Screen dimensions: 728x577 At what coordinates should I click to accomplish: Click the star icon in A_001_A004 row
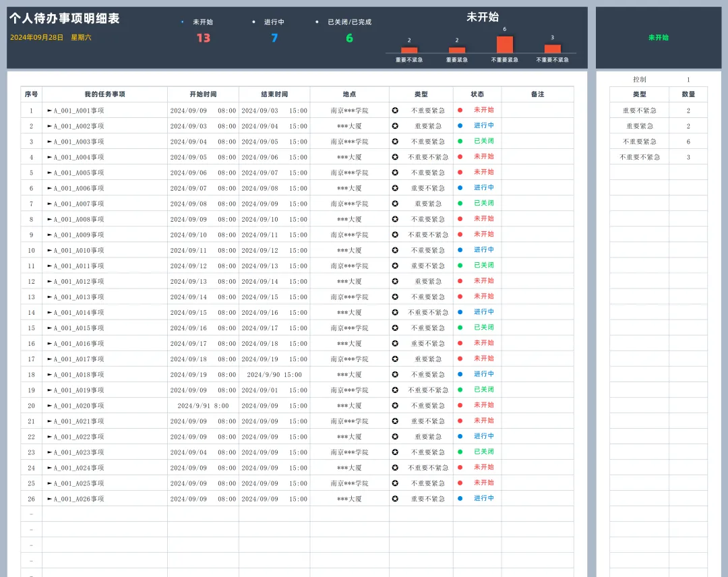click(x=395, y=157)
